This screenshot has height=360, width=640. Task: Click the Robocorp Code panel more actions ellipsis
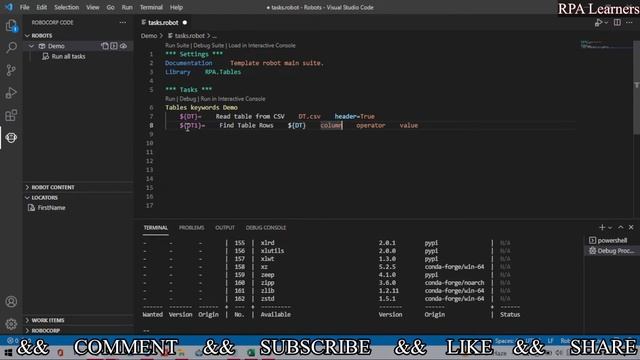pos(123,22)
